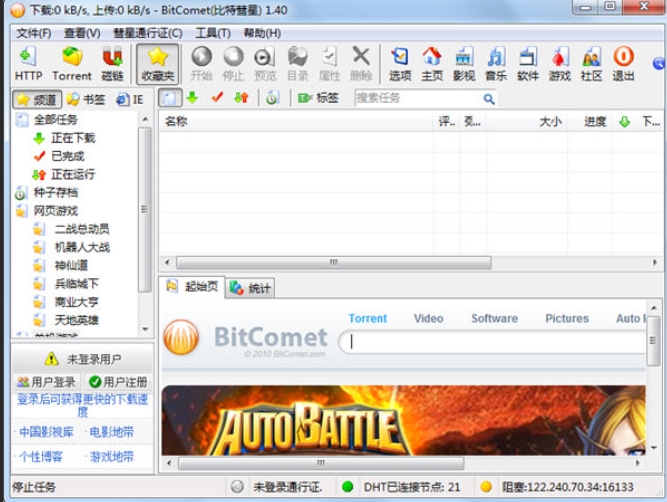Open a Torrent file from the toolbar
667x502 pixels.
[x=72, y=64]
